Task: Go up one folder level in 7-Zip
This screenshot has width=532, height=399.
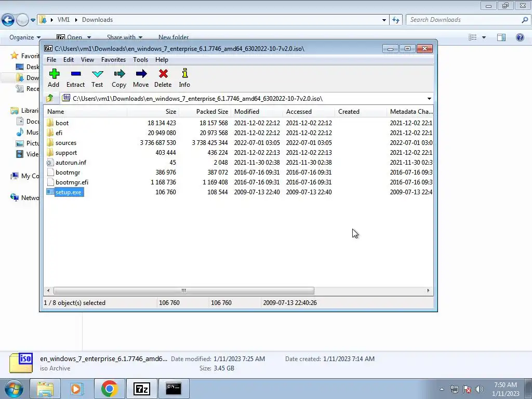Action: coord(50,98)
